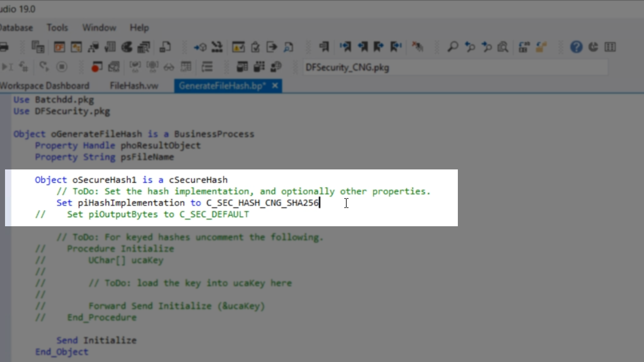Click the Find in Files icon
Screen dimensions: 644x362
click(x=503, y=47)
